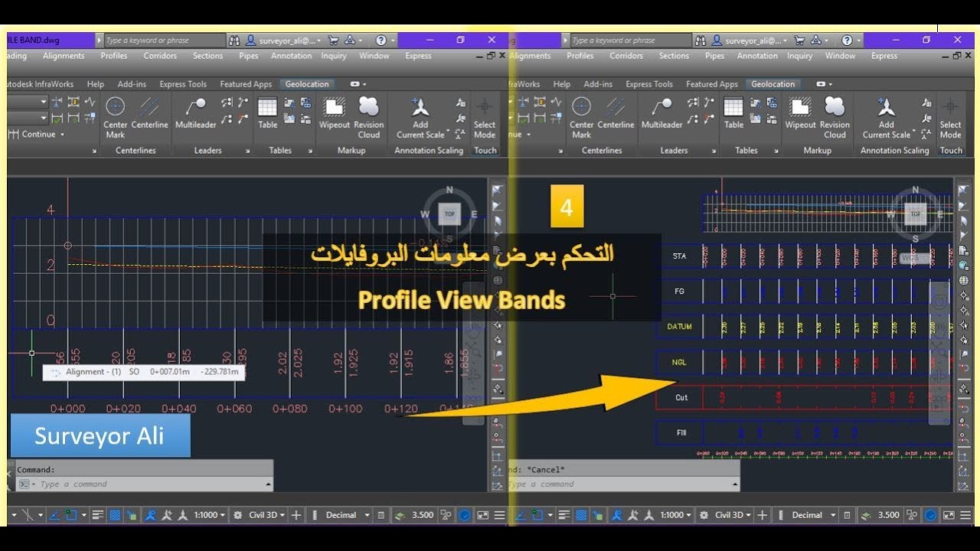Click Window menu in right window
The width and height of the screenshot is (980, 551).
click(x=840, y=56)
